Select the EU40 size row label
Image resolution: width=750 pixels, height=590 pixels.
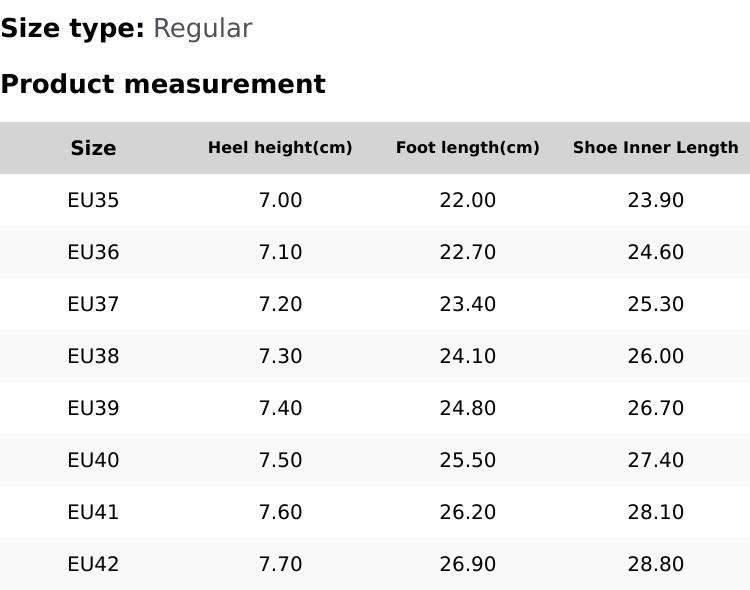[93, 460]
